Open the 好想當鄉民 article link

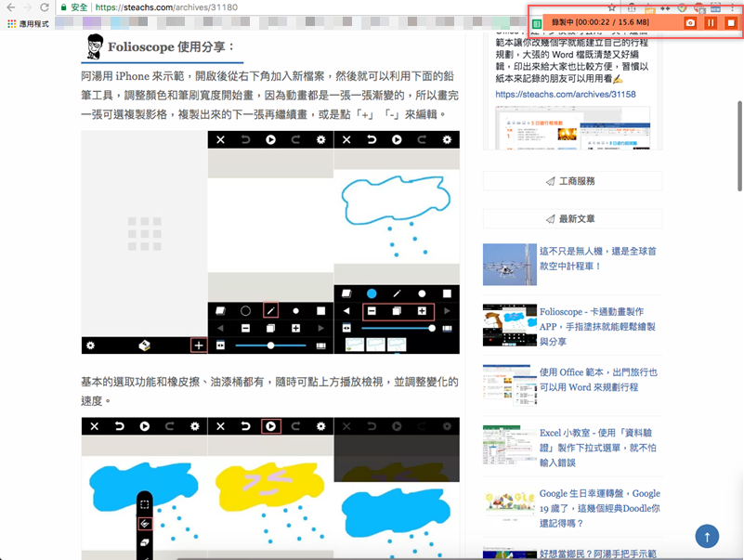point(598,553)
